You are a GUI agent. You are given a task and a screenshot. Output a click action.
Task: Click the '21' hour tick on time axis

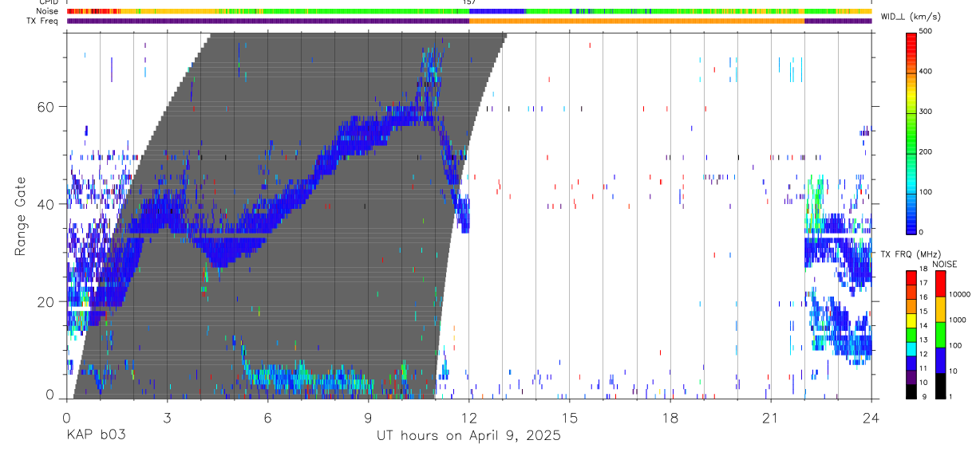(771, 418)
